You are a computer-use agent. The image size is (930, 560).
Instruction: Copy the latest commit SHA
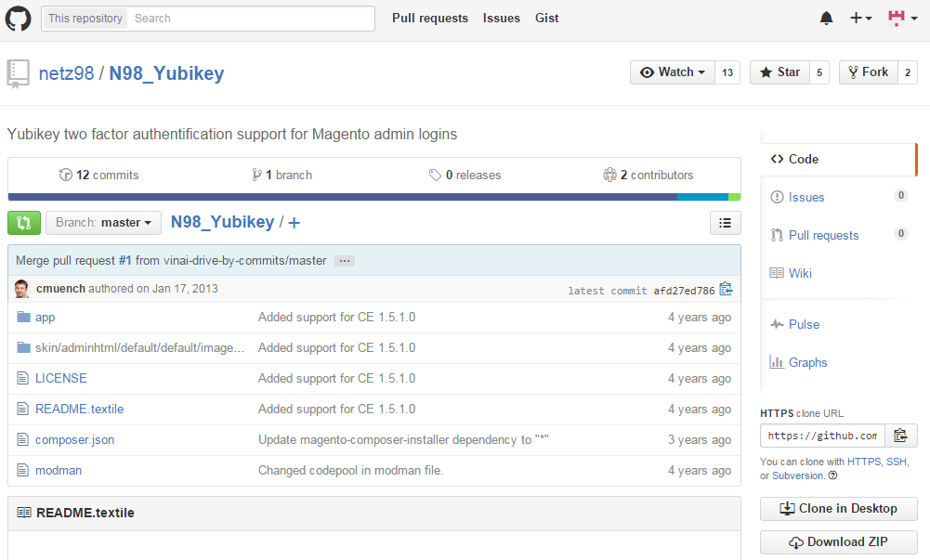pyautogui.click(x=726, y=289)
